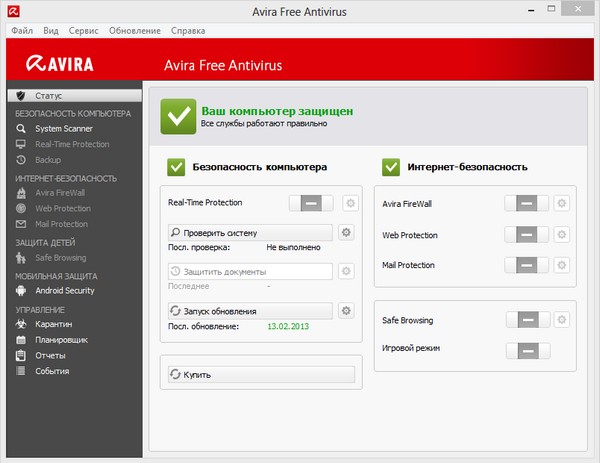Screen dimensions: 600x463
Task: Open Android Security section
Action: pyautogui.click(x=64, y=290)
